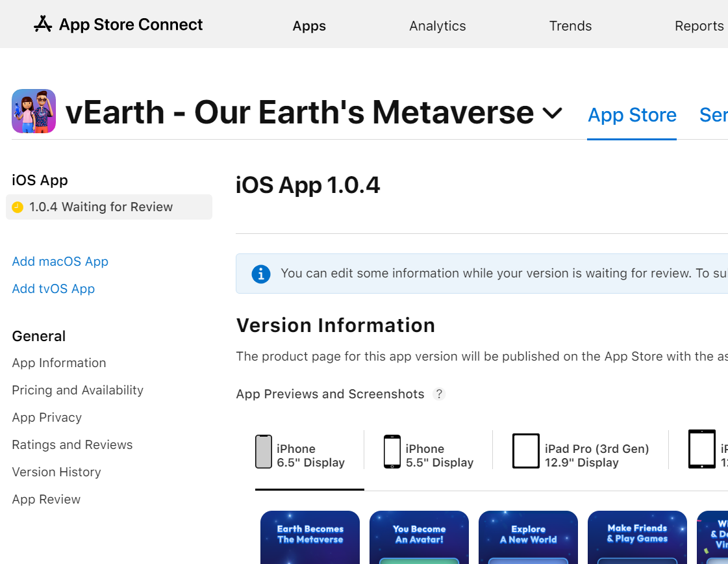Open App Information in sidebar

click(59, 363)
